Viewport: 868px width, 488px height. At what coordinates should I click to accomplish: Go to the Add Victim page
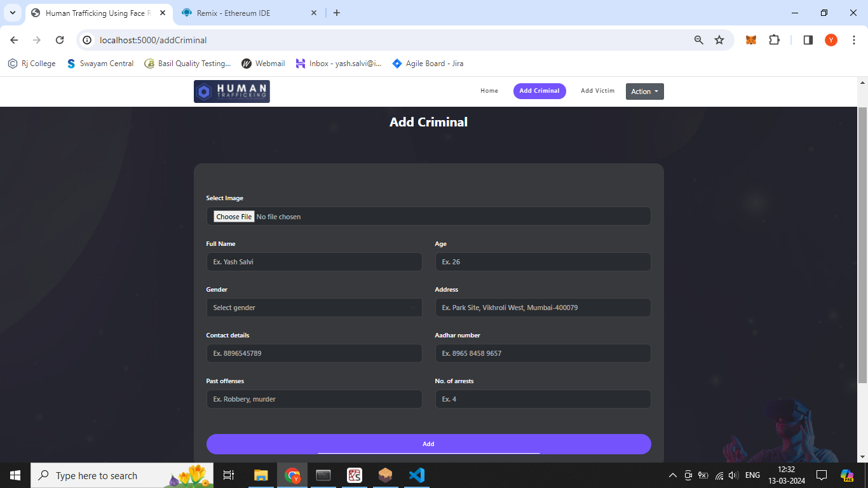coord(597,91)
